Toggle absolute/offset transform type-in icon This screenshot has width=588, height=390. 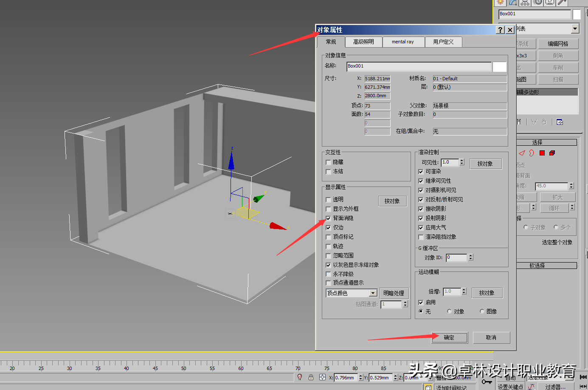(x=323, y=377)
